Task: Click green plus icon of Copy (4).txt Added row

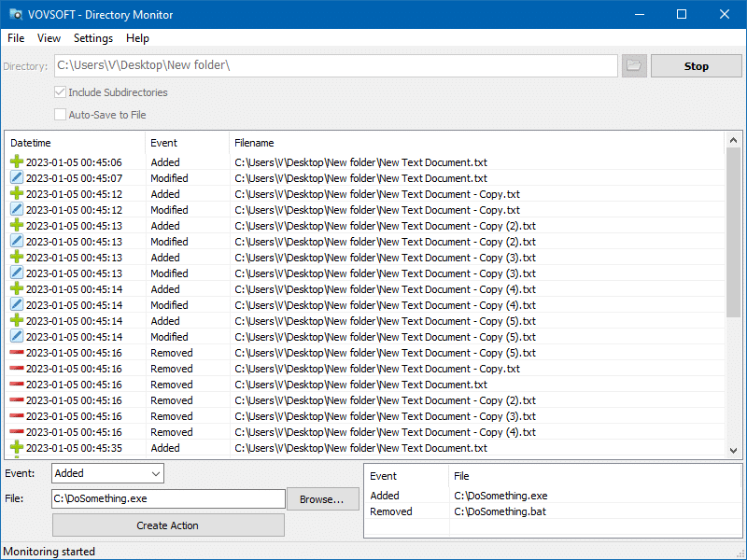Action: click(x=16, y=289)
